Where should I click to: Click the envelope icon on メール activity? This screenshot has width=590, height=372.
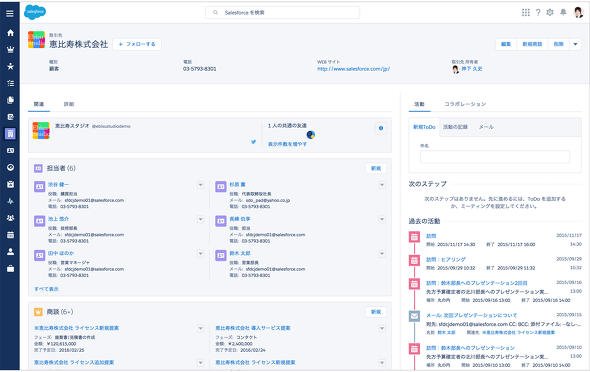point(414,316)
